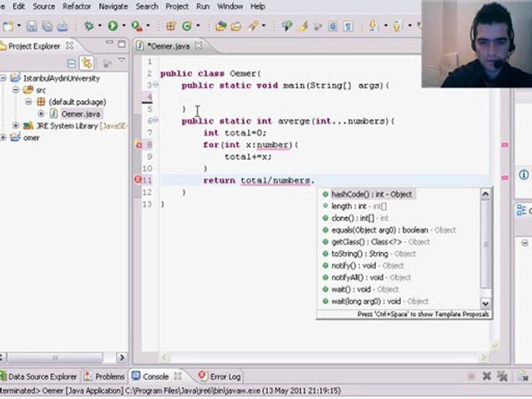Click the Remove Launch X console icon

[x=487, y=376]
